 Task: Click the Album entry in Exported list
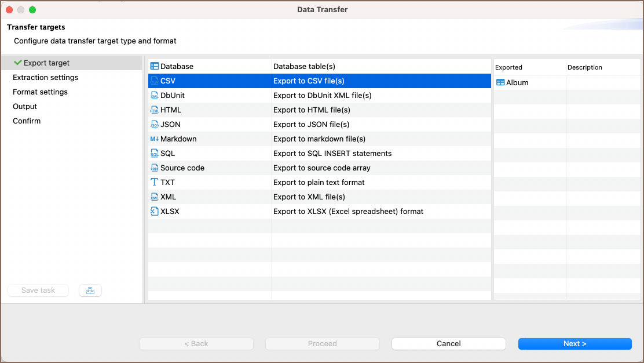(x=517, y=82)
